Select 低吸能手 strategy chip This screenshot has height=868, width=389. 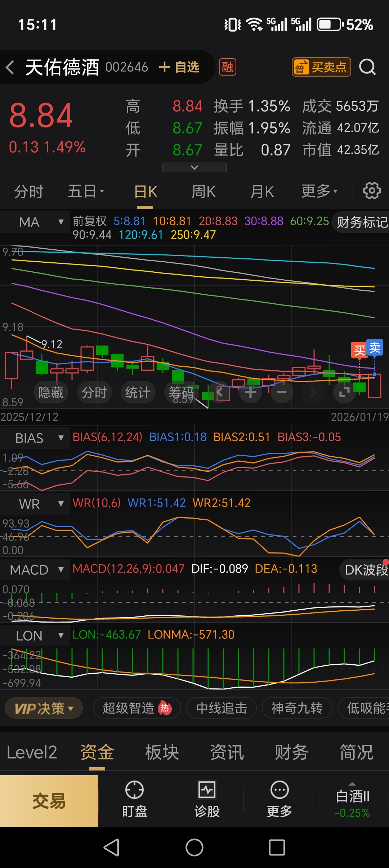pyautogui.click(x=364, y=708)
